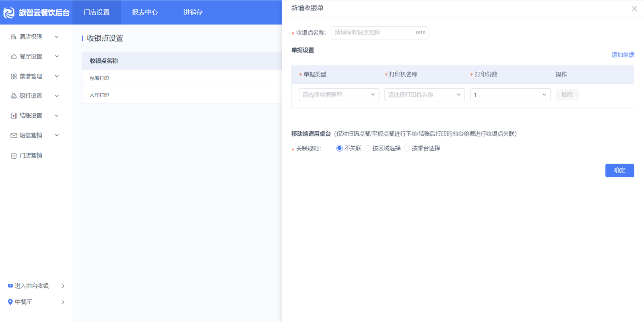Click the 厨打设置 menu label
The height and width of the screenshot is (322, 644).
(x=31, y=96)
